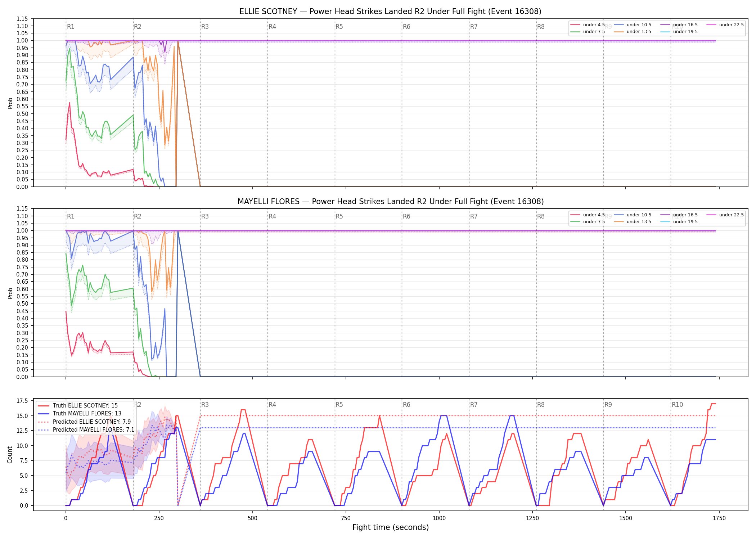Click the 1000 tick label on the x-axis
Image resolution: width=756 pixels, height=540 pixels.
point(439,518)
